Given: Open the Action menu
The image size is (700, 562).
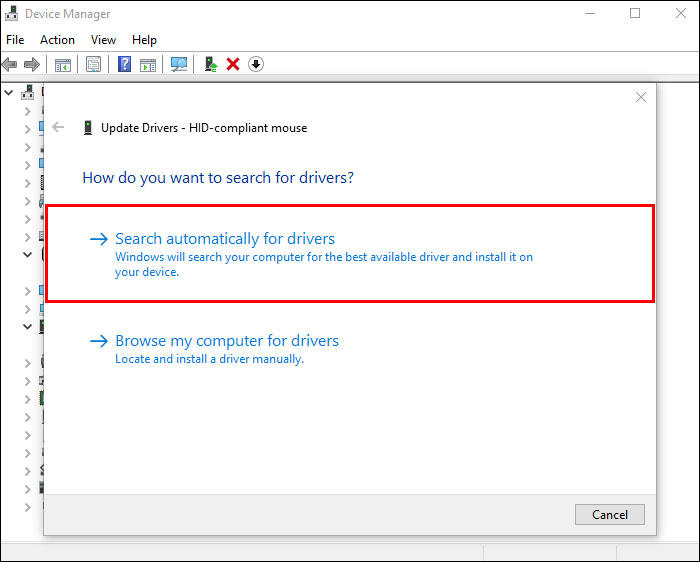Looking at the screenshot, I should tap(57, 40).
